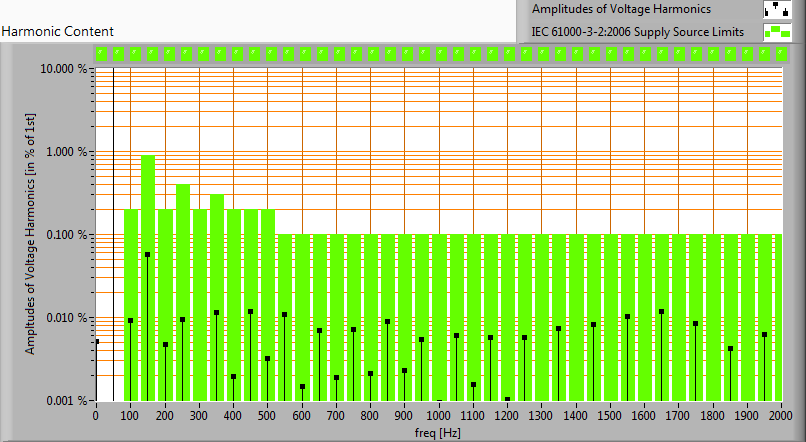This screenshot has width=806, height=442.
Task: Click the Amplitudes of Voltage Harmonics legend plot icon
Action: pyautogui.click(x=776, y=10)
